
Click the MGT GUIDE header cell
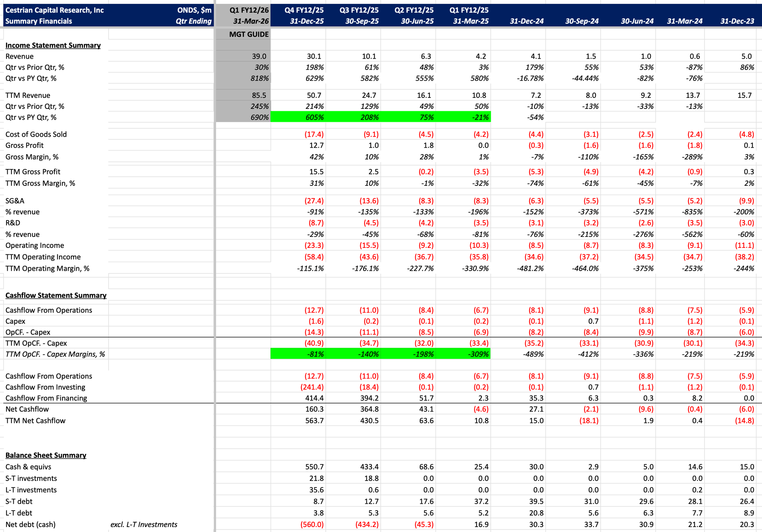click(x=248, y=34)
